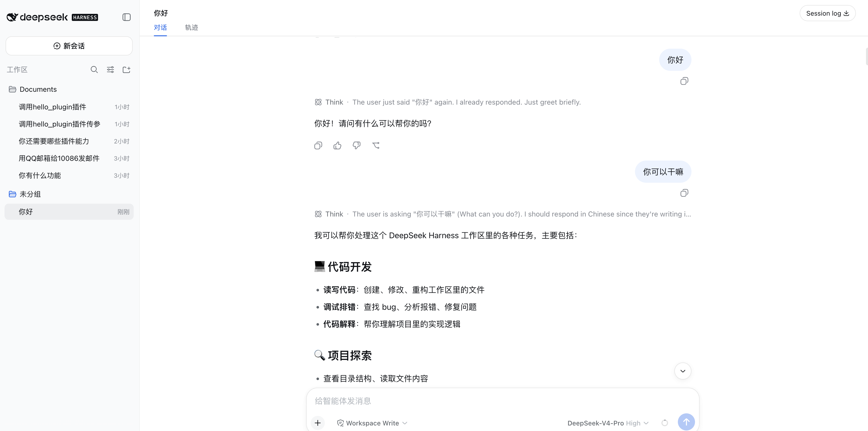
Task: Click the branch icon below the greeting reply
Action: tap(376, 145)
